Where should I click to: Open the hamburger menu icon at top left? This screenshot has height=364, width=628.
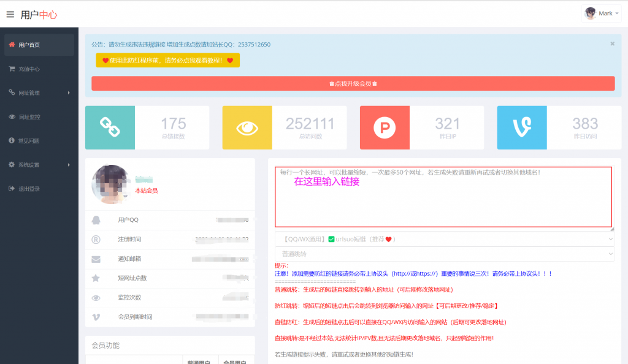[10, 15]
